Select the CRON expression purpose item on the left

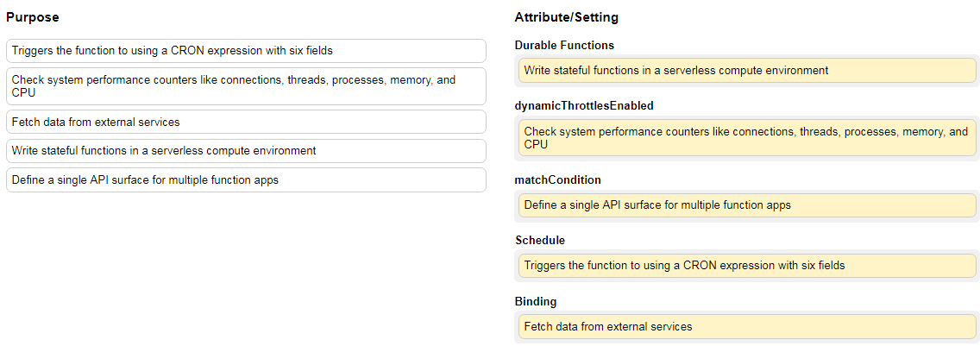coord(246,51)
